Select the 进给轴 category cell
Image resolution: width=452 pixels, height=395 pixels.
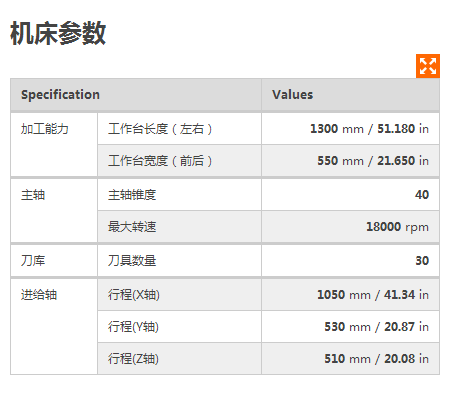tap(54, 327)
